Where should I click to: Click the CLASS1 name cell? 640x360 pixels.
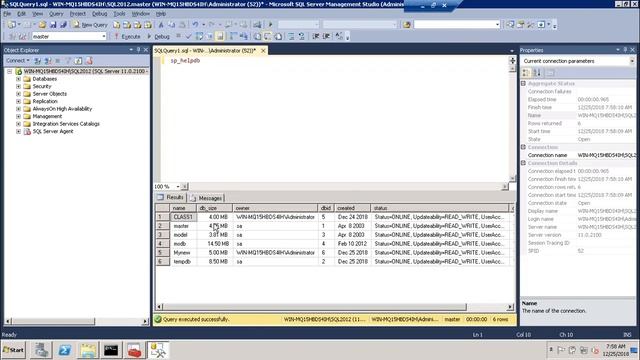click(x=183, y=217)
